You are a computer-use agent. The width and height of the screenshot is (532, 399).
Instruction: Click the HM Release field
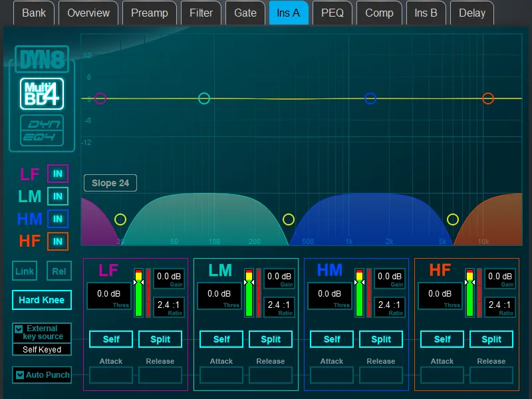pos(381,375)
